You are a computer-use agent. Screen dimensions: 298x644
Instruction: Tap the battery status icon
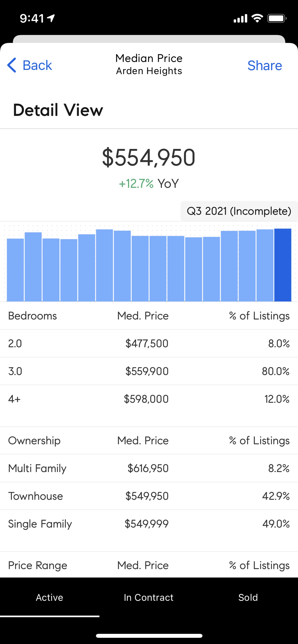coord(277,18)
